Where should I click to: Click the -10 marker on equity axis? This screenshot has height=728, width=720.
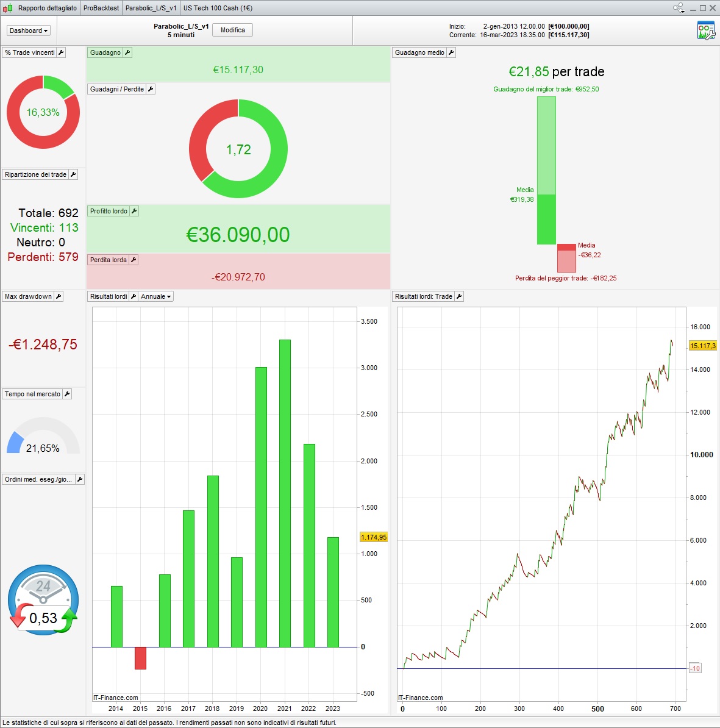695,669
